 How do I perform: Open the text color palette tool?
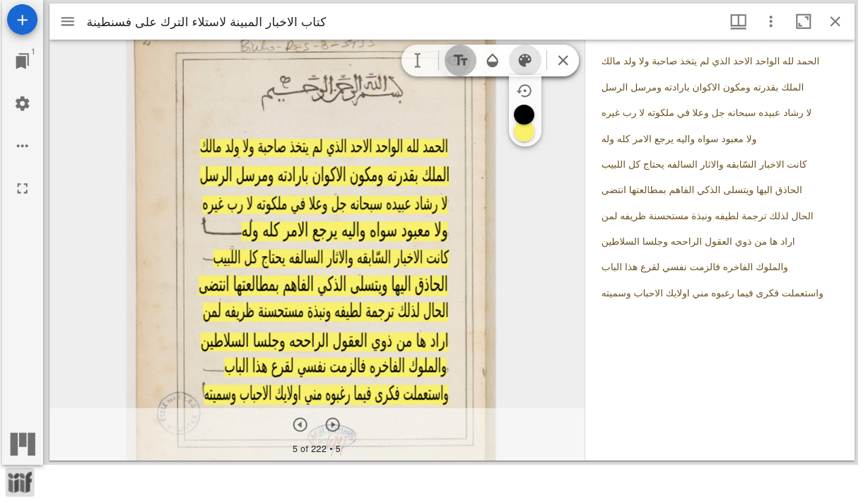point(525,61)
